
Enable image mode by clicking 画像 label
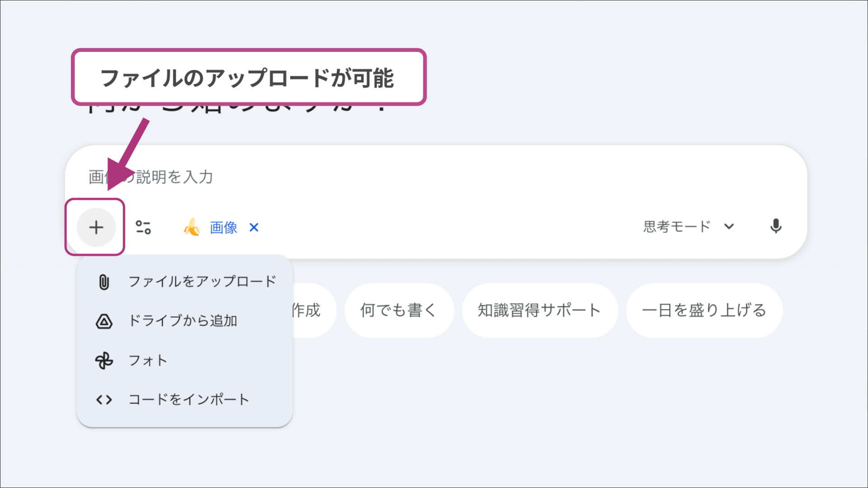click(x=222, y=228)
